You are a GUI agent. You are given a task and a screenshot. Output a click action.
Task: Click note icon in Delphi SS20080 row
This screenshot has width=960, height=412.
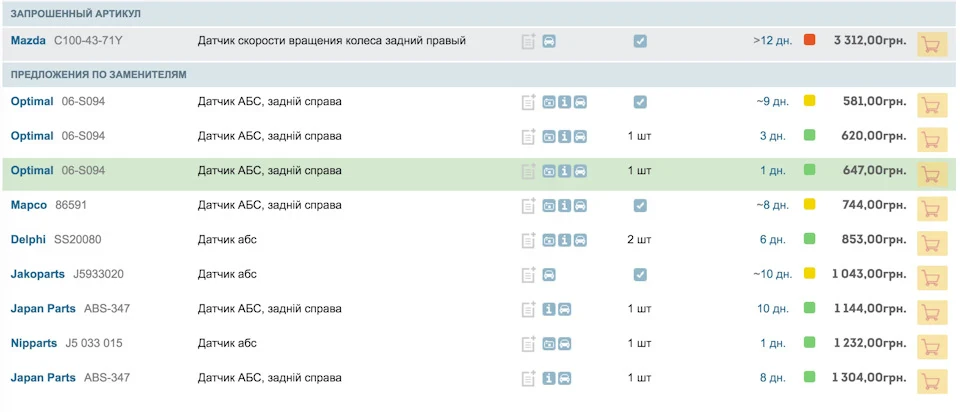coord(528,240)
